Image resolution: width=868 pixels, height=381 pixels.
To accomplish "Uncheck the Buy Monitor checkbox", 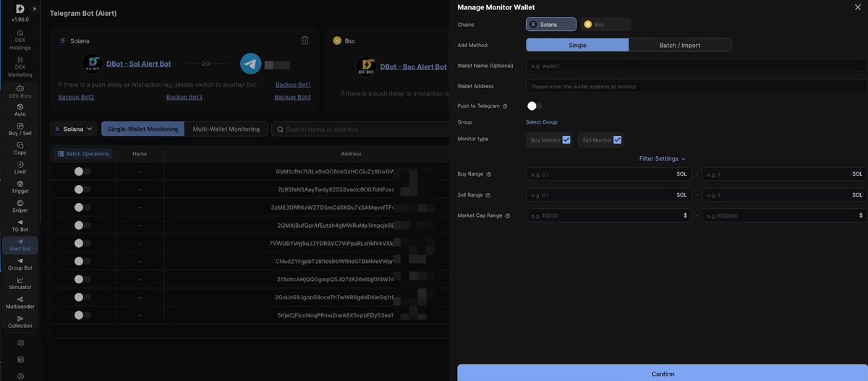I will click(566, 140).
